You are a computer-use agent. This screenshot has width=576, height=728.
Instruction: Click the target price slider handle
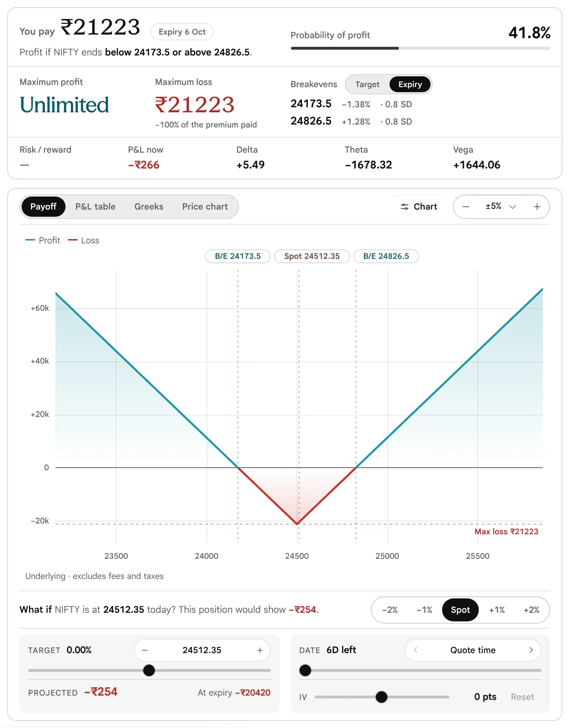pos(149,670)
